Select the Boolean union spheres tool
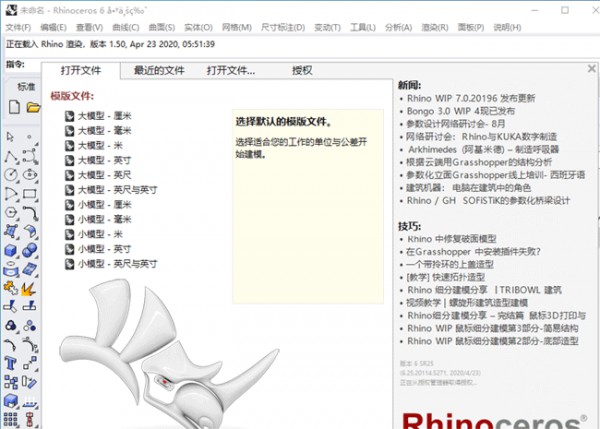 coord(30,250)
